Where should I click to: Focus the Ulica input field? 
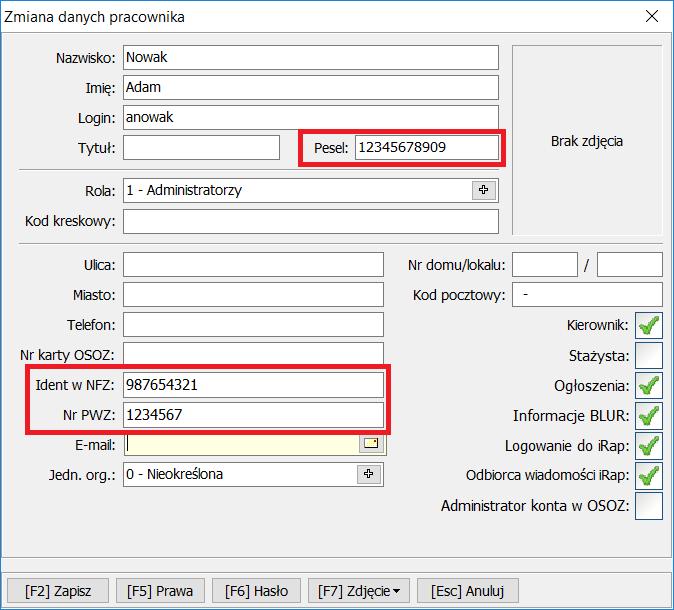[x=253, y=264]
